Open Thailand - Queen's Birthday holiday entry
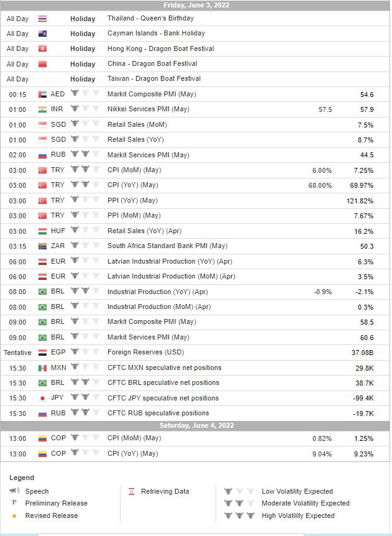The image size is (392, 536). point(150,19)
